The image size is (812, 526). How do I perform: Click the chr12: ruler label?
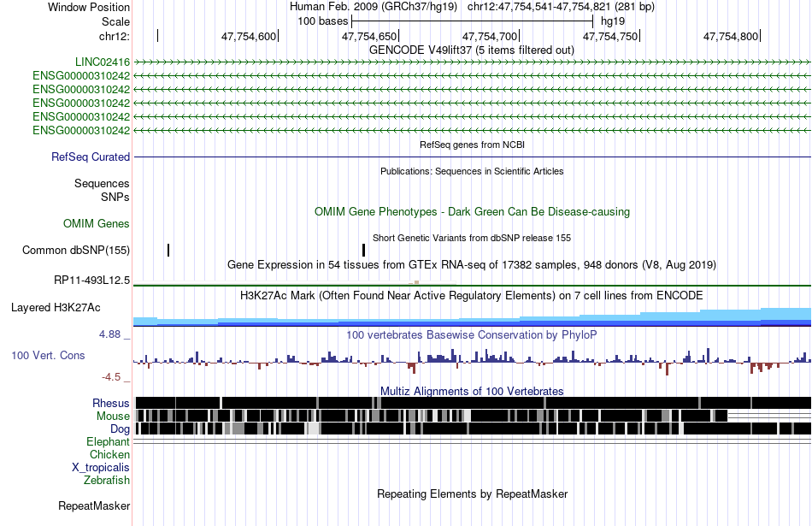point(114,36)
